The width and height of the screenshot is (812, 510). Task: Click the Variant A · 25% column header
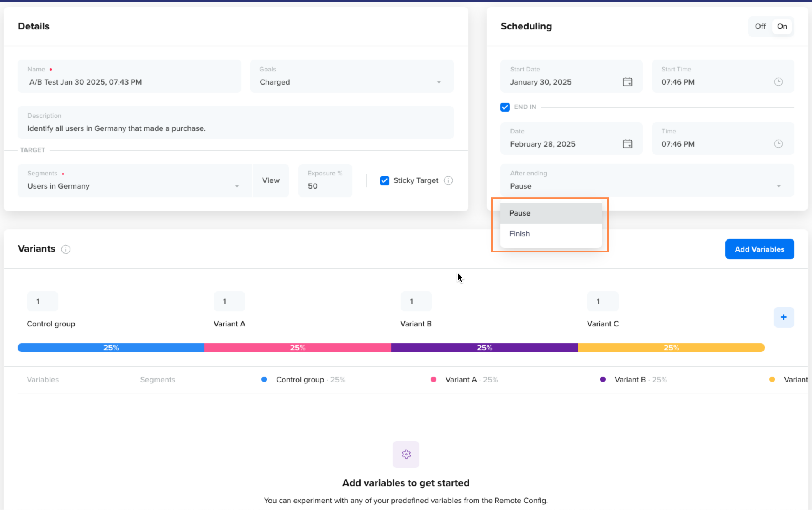point(472,380)
